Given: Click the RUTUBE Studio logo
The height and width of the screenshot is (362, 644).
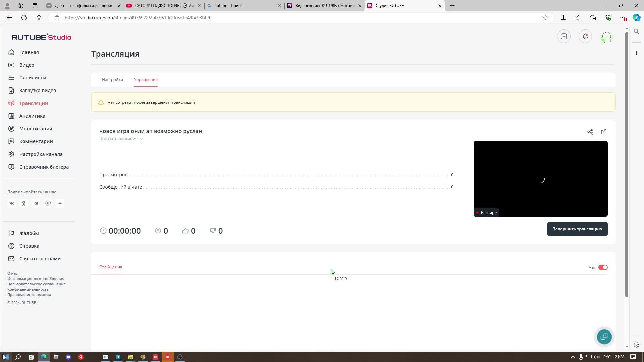Looking at the screenshot, I should point(42,37).
